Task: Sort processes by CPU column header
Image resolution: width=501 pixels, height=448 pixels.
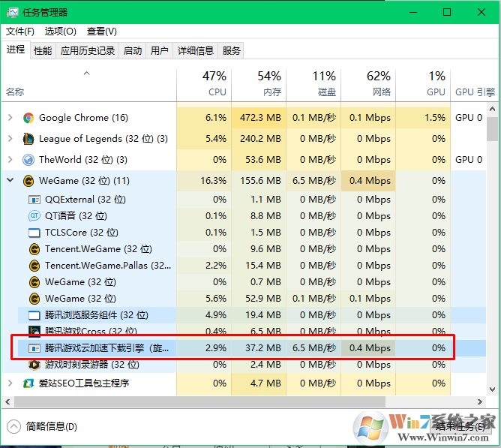Action: [204, 85]
